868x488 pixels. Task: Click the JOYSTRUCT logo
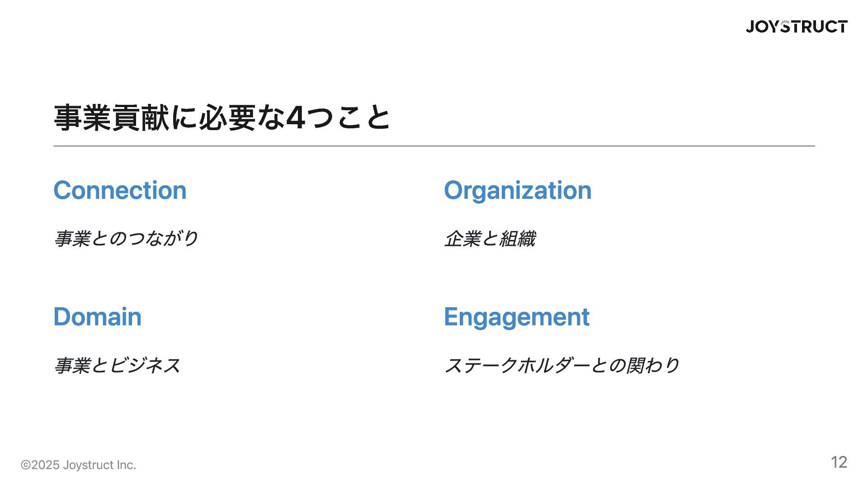pos(797,27)
